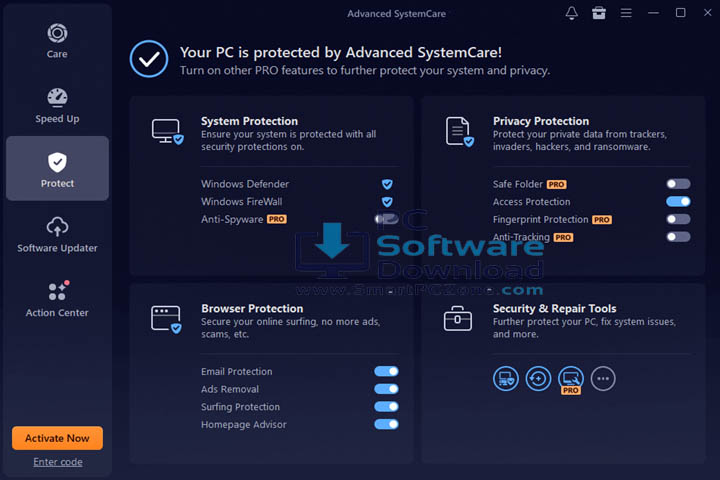
Task: Launch the PRO monitor scan tool
Action: (571, 379)
